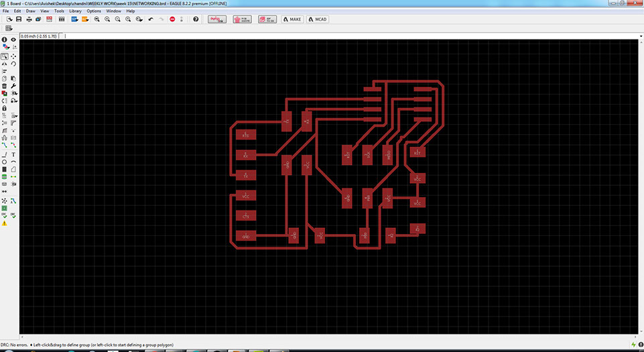
Task: Select the Via tool
Action: (4, 176)
